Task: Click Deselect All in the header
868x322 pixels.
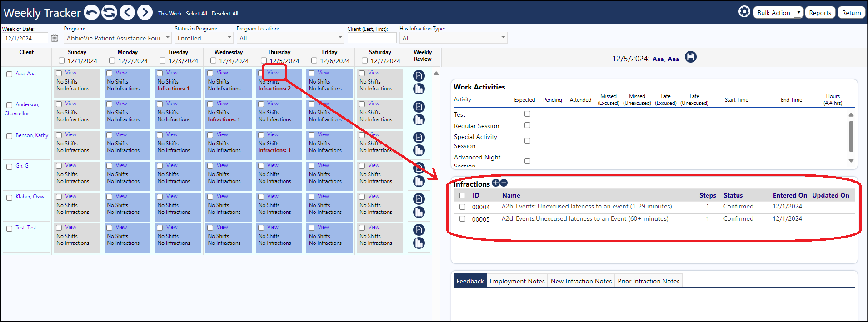Action: [225, 14]
